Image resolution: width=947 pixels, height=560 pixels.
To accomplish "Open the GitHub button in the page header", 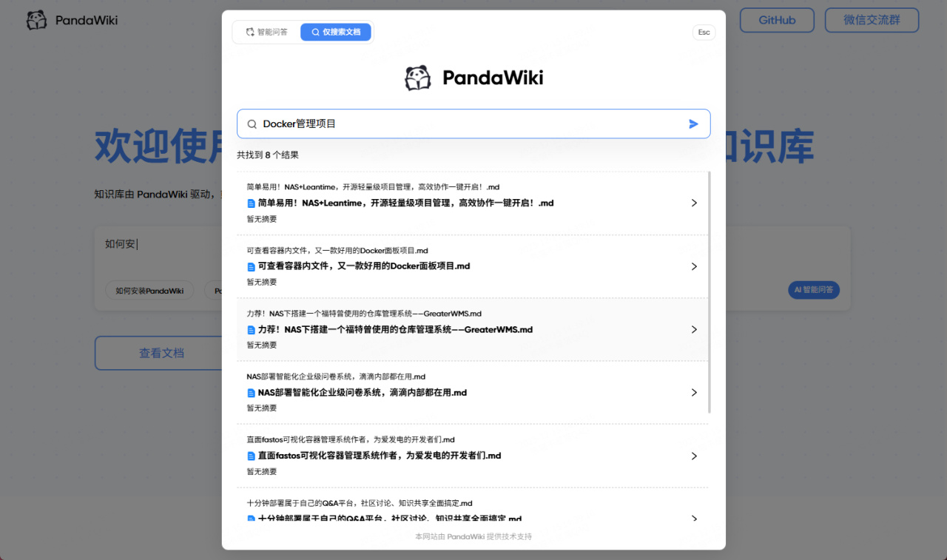I will tap(777, 20).
